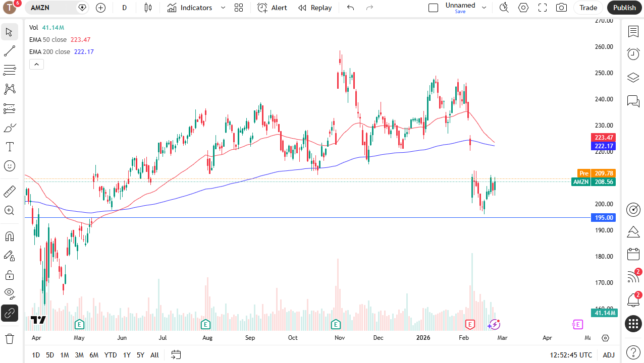This screenshot has width=644, height=363.
Task: Toggle stay in drawing mode
Action: [9, 256]
